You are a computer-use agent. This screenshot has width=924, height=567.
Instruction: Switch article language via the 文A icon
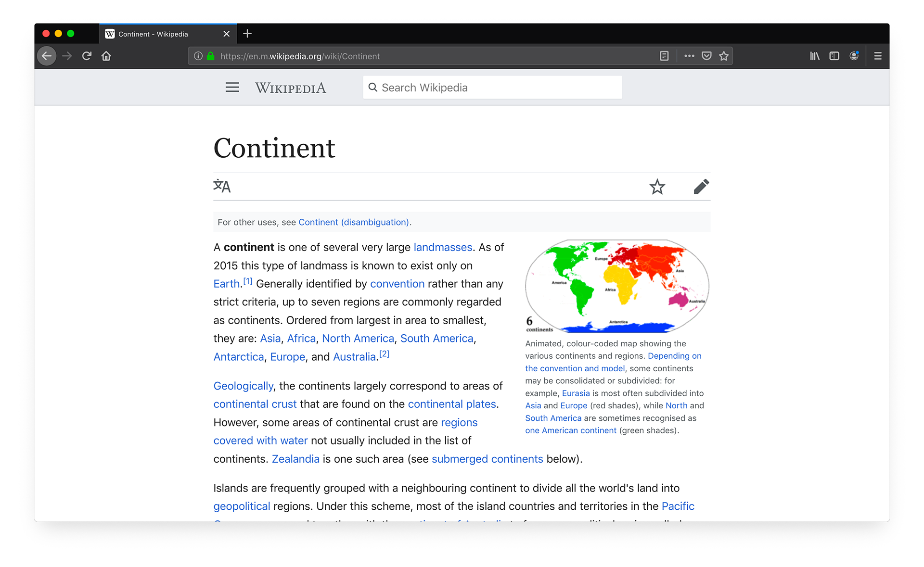click(x=222, y=186)
